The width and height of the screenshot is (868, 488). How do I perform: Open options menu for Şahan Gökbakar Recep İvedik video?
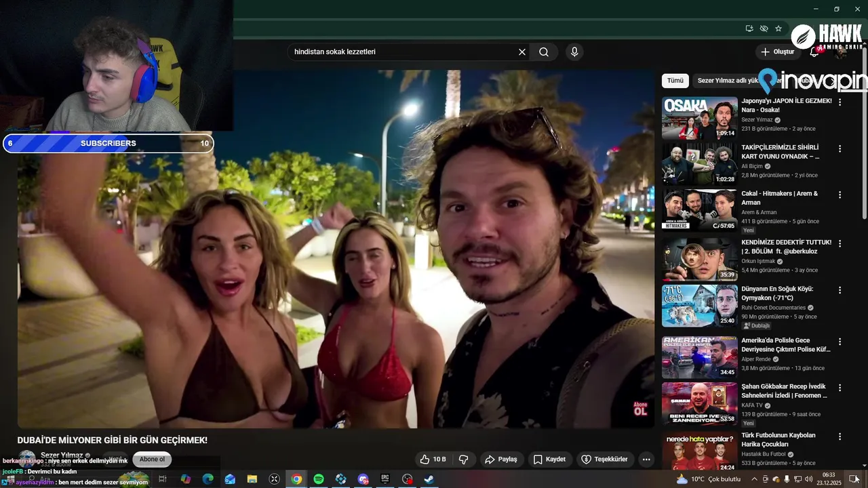pos(840,388)
